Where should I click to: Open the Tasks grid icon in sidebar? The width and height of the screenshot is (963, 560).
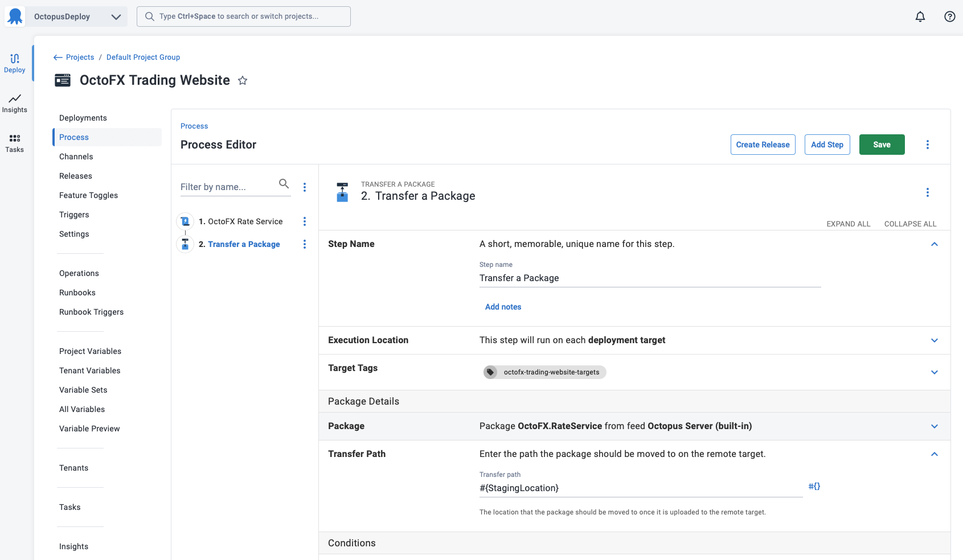pyautogui.click(x=15, y=143)
